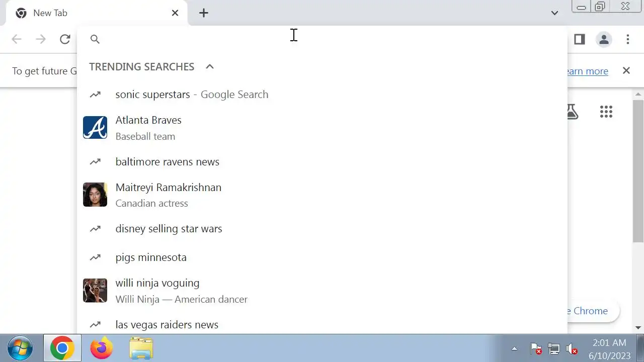The height and width of the screenshot is (362, 644).
Task: Open the profile avatar menu
Action: [604, 39]
